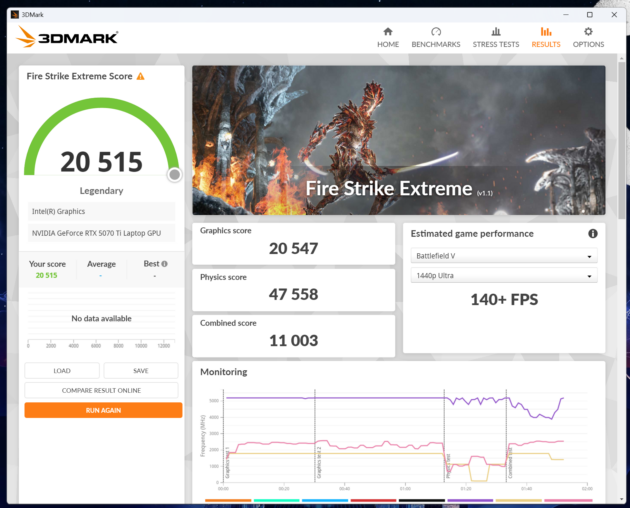Click the Combined score value 11 003
630x508 pixels.
tap(293, 340)
